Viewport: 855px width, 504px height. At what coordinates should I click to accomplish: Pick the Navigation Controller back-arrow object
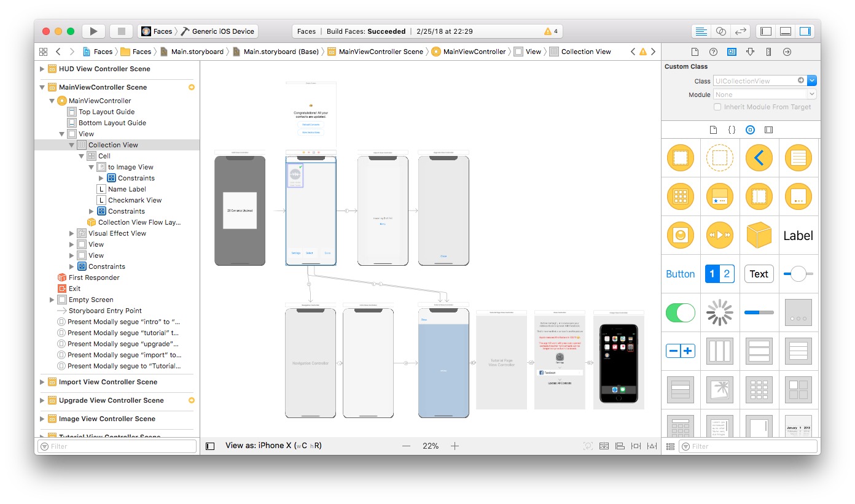[759, 158]
